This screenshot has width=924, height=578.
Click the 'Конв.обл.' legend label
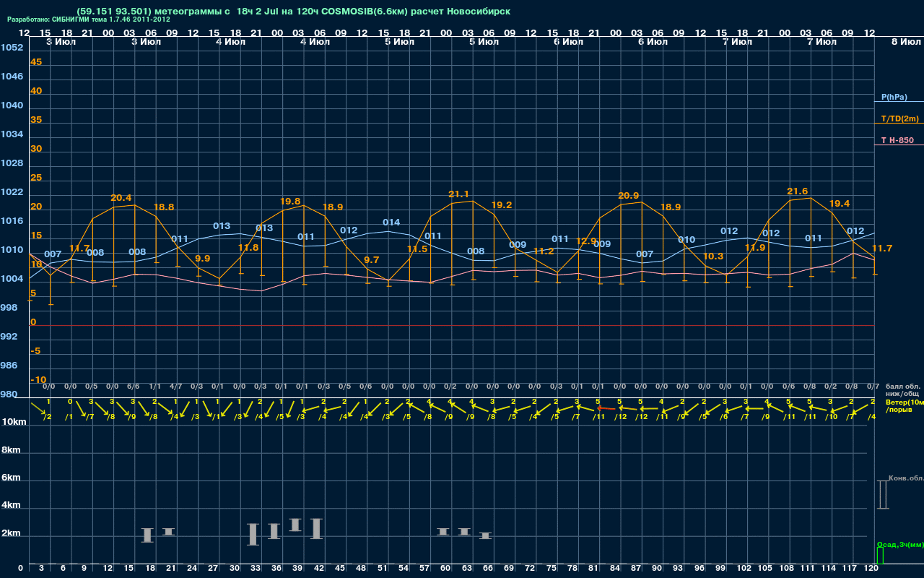pos(906,478)
